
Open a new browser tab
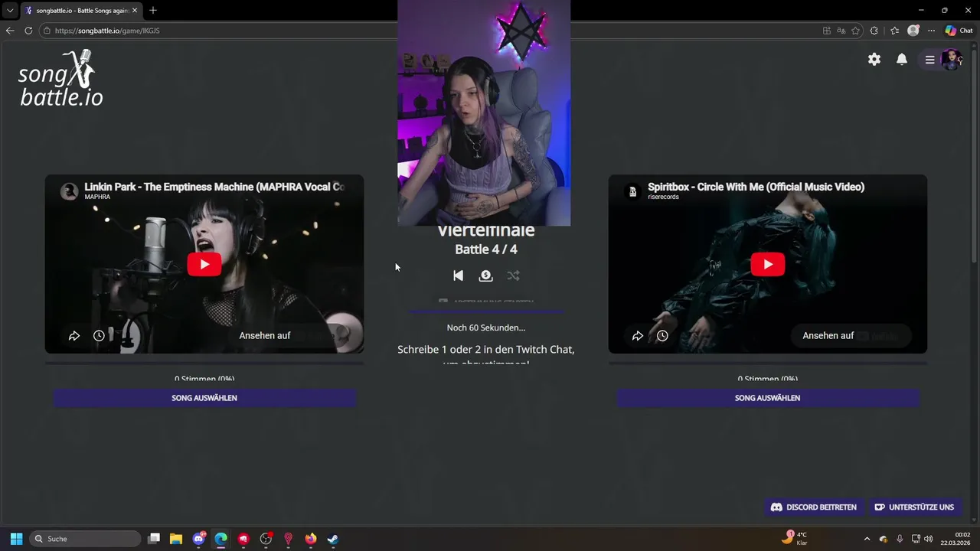[153, 11]
